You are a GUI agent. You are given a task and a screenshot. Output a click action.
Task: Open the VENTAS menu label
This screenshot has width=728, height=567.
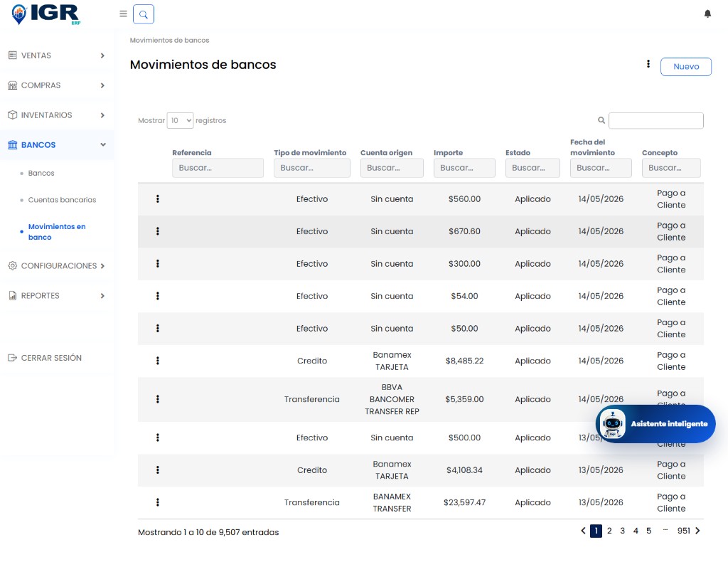coord(36,55)
